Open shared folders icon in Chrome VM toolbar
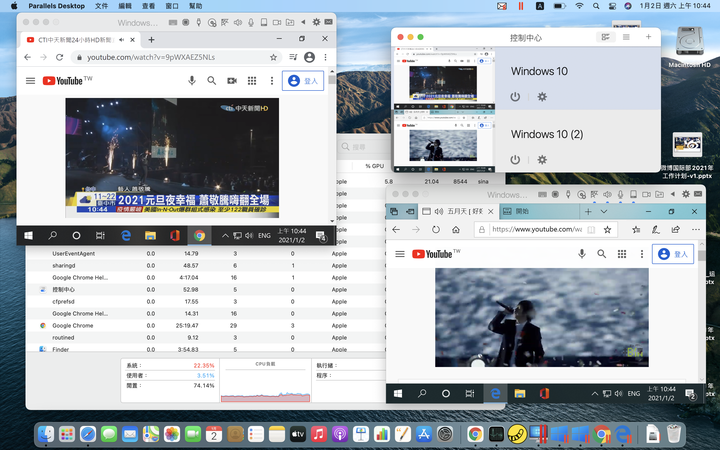This screenshot has height=450, width=720. click(290, 22)
